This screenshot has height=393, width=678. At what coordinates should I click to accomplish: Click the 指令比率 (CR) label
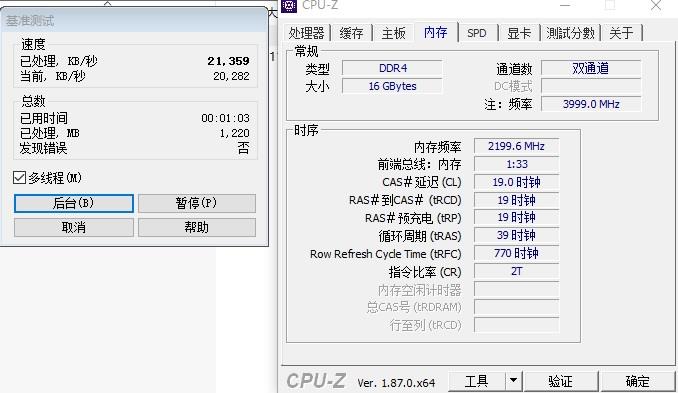click(x=425, y=272)
